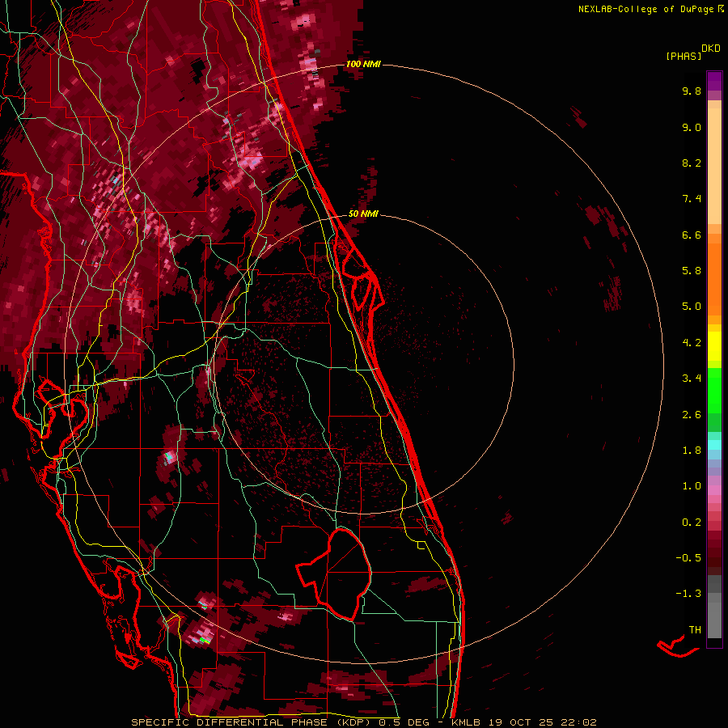Click the 5.0 scale value
This screenshot has width=728, height=728.
(x=692, y=307)
